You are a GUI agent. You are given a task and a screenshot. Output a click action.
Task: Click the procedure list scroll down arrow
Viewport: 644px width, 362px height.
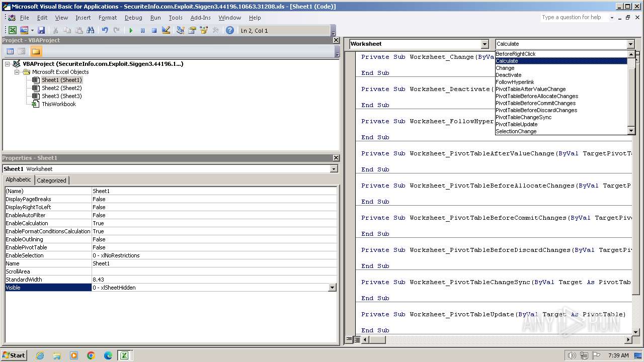click(631, 131)
